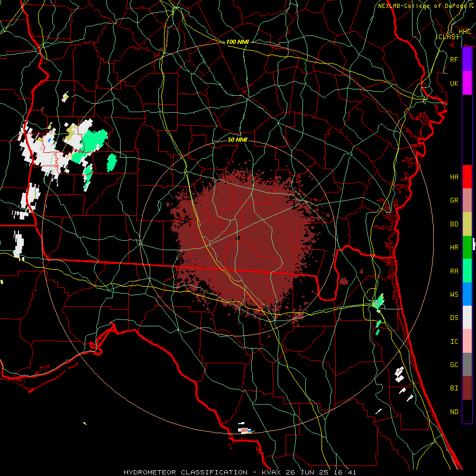Click the ND legend label

pos(454,412)
